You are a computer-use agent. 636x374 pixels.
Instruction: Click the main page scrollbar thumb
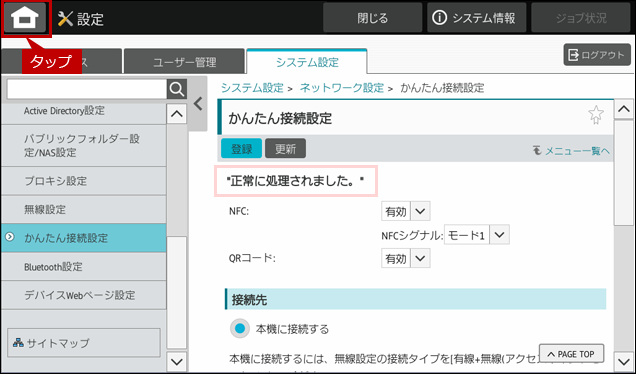pyautogui.click(x=624, y=172)
